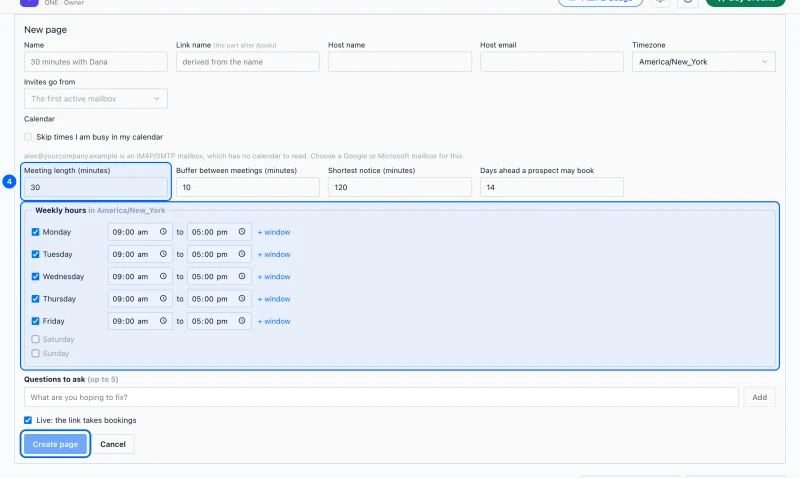This screenshot has width=800, height=478.
Task: Open the clock icon for Wednesday end time
Action: [242, 276]
